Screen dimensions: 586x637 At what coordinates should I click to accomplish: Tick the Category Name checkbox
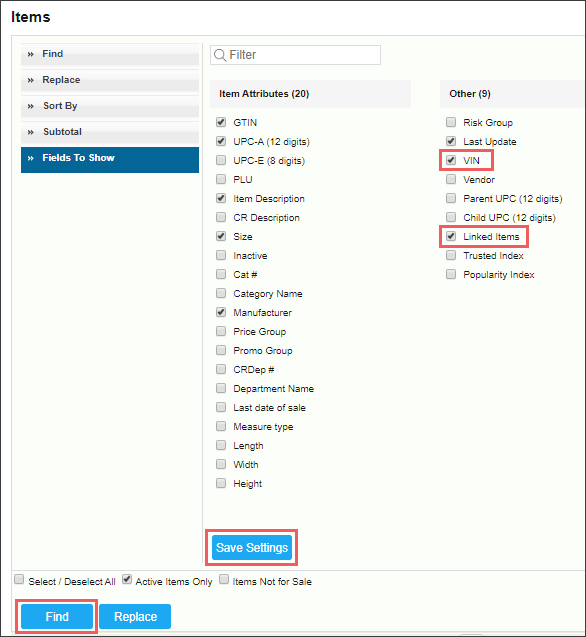pos(221,293)
